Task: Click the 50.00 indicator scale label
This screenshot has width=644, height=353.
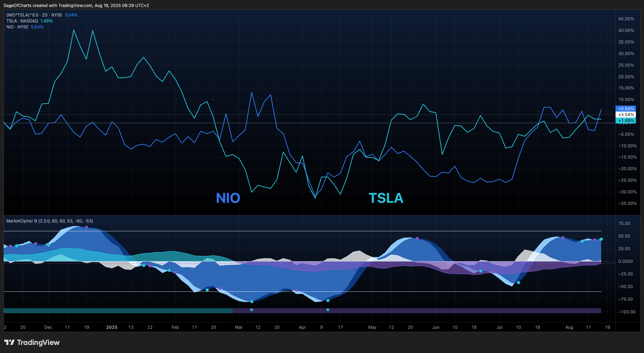Action: [x=624, y=236]
